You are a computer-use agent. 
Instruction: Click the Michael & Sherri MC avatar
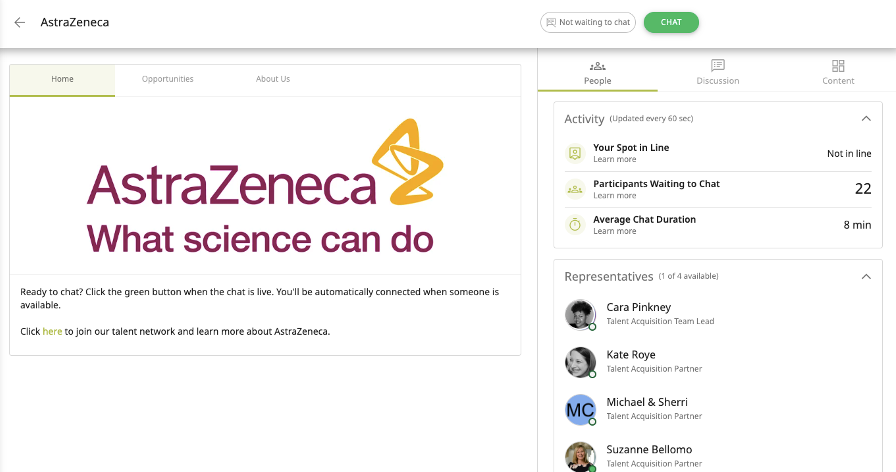tap(580, 409)
